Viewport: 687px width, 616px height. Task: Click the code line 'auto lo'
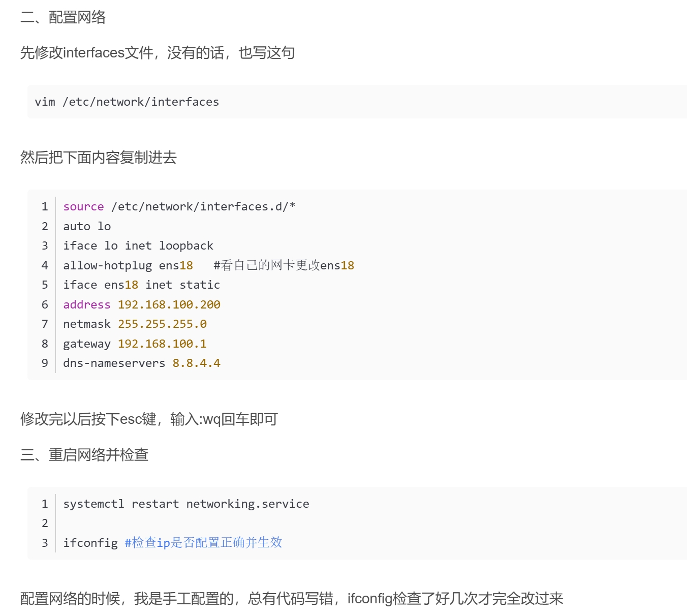point(87,226)
